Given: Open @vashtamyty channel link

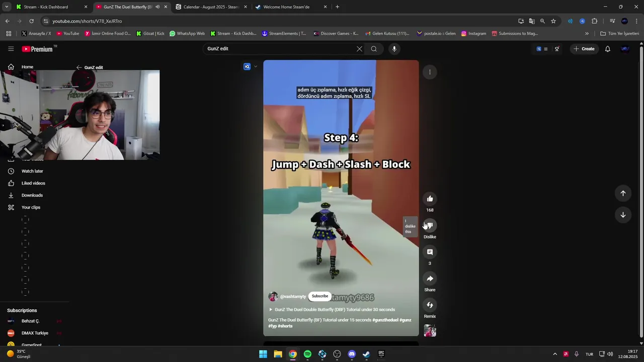Looking at the screenshot, I should coord(293,297).
